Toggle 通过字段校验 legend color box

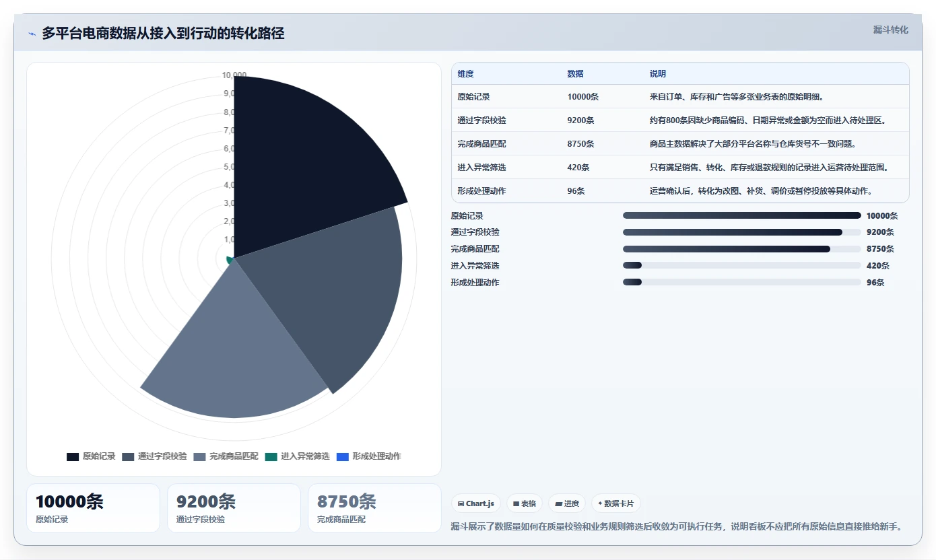pos(128,456)
